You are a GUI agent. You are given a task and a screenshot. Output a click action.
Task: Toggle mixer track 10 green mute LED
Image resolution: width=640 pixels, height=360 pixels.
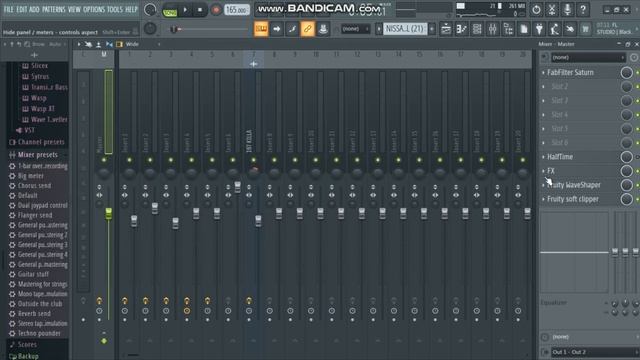tap(316, 160)
